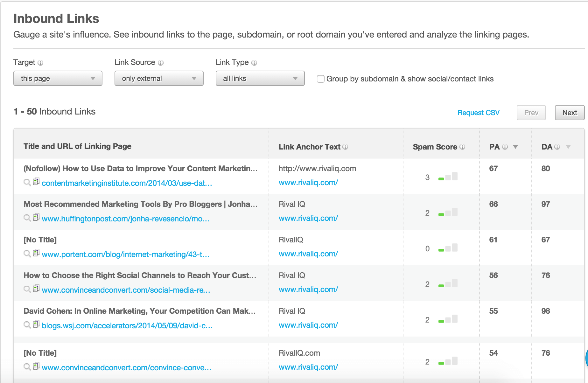
Task: Click 'Title and URL of Linking Page' header
Action: pyautogui.click(x=77, y=146)
